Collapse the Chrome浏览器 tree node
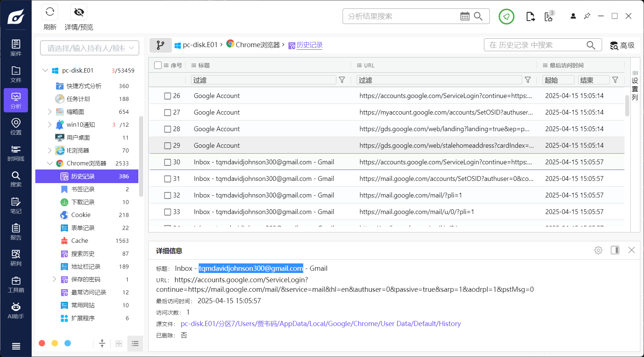 click(50, 163)
